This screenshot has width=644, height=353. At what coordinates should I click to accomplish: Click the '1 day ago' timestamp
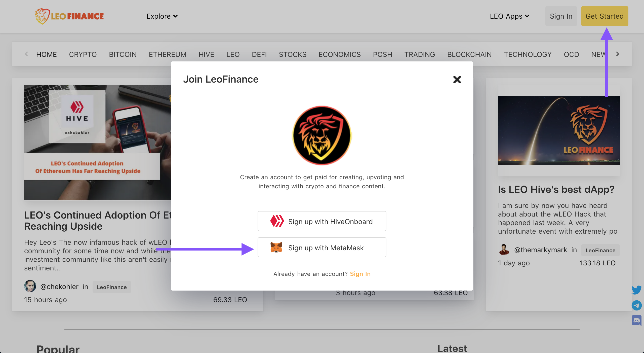click(514, 263)
